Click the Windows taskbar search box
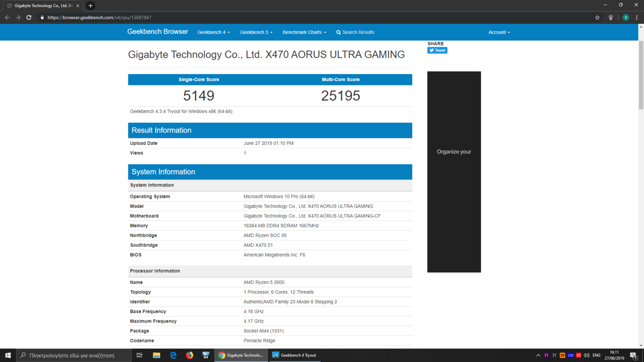The image size is (644, 362). click(73, 355)
